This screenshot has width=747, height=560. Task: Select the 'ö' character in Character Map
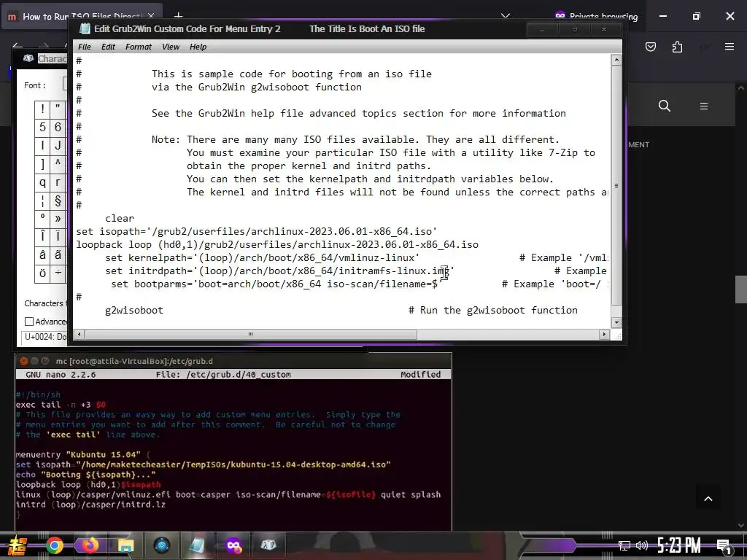pos(42,273)
